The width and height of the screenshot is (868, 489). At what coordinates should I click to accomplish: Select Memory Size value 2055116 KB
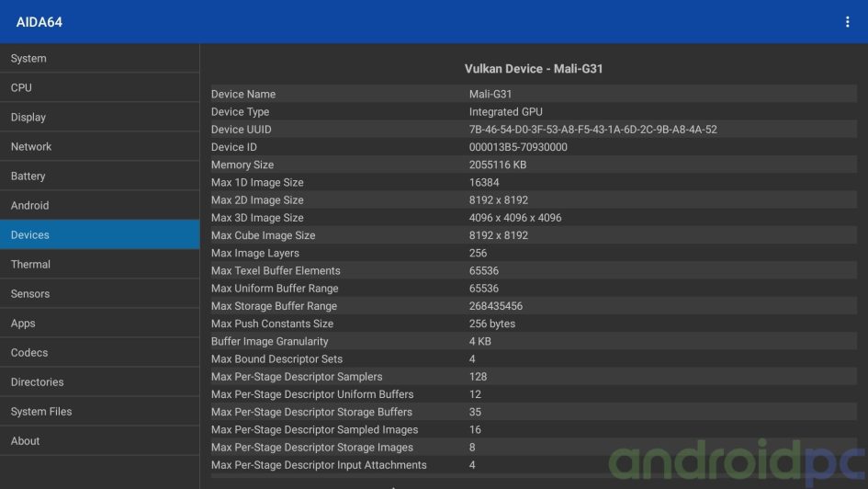click(x=498, y=165)
